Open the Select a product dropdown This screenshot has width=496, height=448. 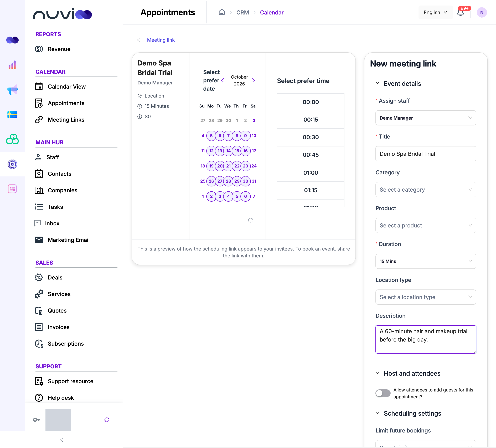click(426, 226)
